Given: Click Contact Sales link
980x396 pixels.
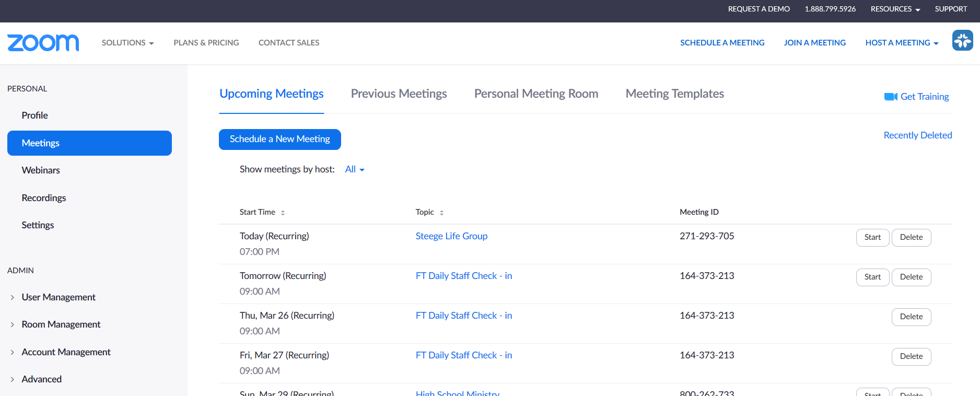Looking at the screenshot, I should click(x=289, y=43).
